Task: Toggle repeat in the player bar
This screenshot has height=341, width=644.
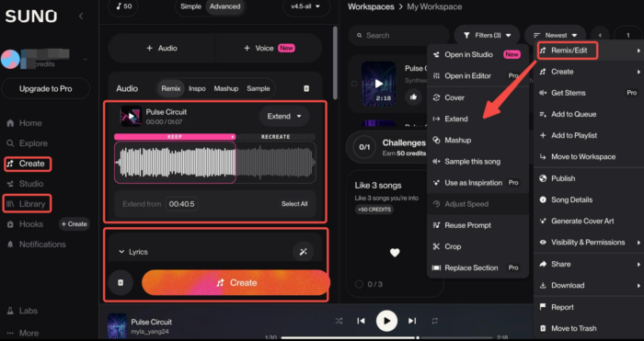Action: pos(435,321)
